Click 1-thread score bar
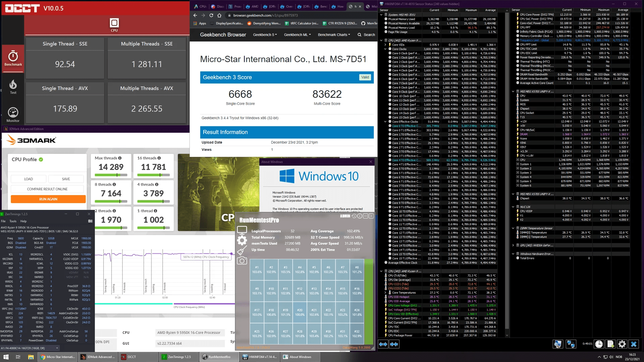644x362 pixels. click(154, 228)
